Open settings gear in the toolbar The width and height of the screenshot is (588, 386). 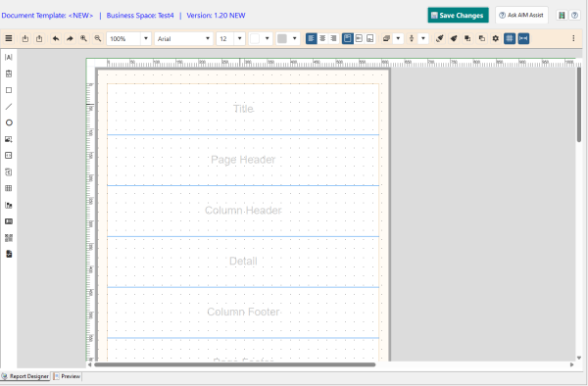point(495,38)
